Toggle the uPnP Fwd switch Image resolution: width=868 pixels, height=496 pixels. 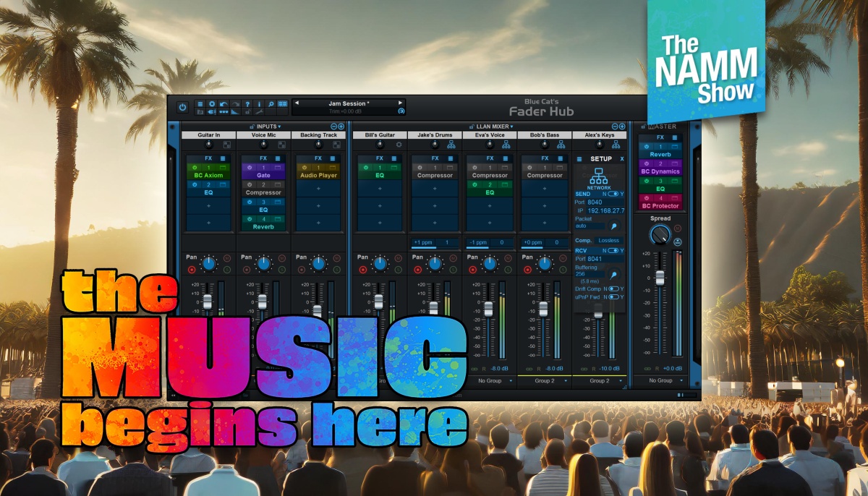tap(614, 296)
